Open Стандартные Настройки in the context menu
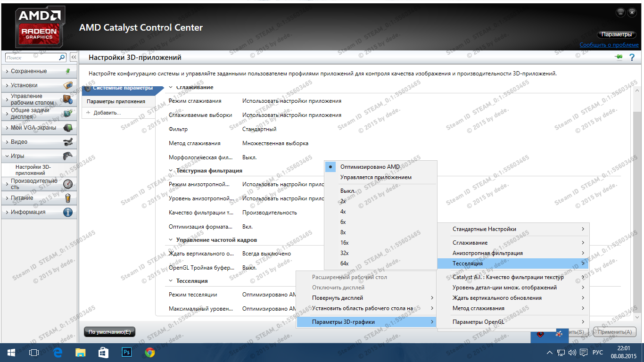This screenshot has height=362, width=644. [513, 229]
